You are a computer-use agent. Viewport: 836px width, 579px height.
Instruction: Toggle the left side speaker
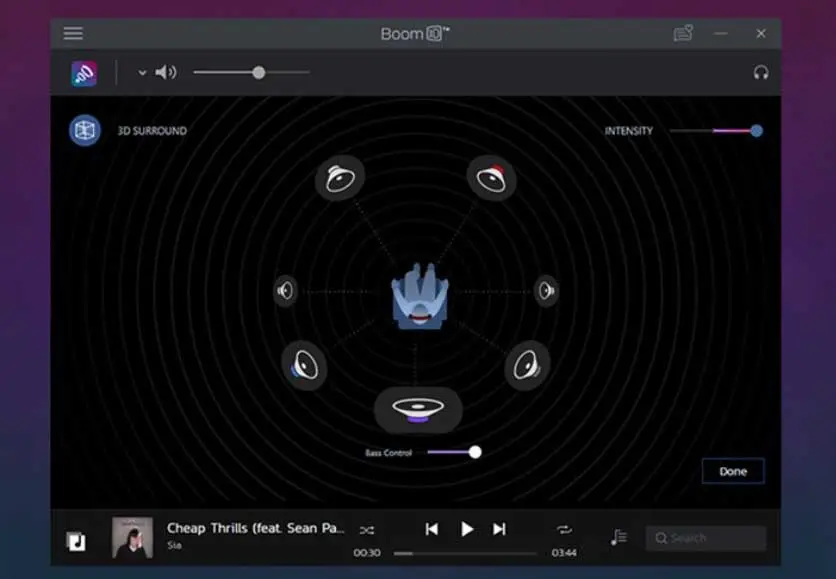285,291
